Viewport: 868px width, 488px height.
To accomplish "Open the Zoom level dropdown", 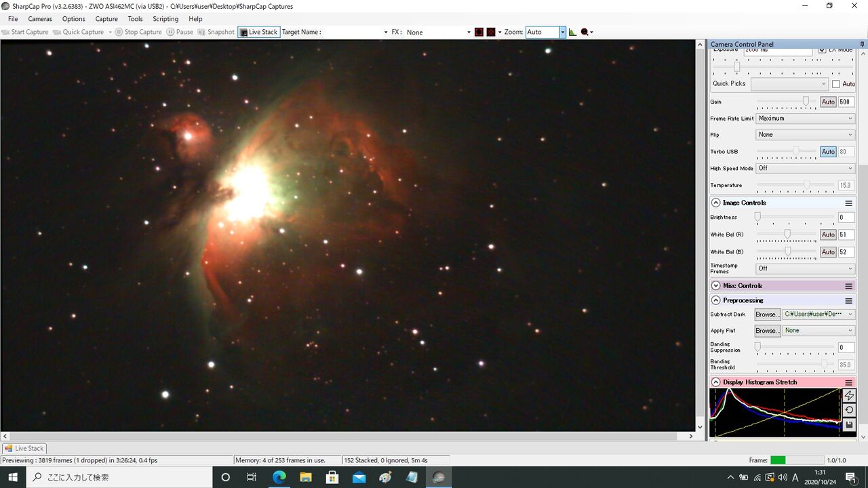I will (562, 32).
